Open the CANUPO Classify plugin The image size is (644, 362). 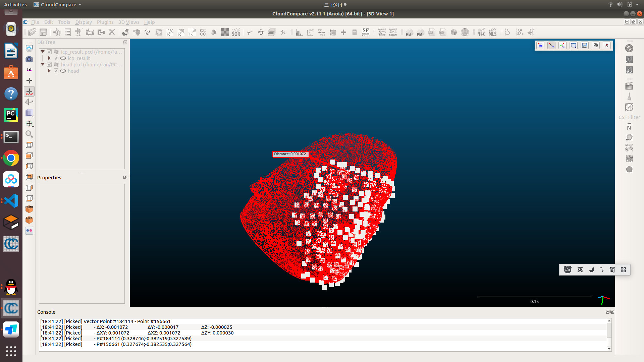tap(393, 32)
